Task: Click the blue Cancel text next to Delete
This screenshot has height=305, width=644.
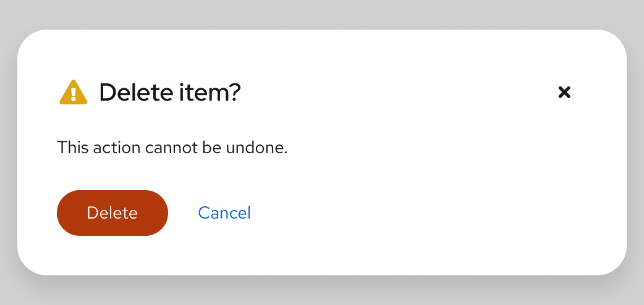Action: (x=224, y=213)
